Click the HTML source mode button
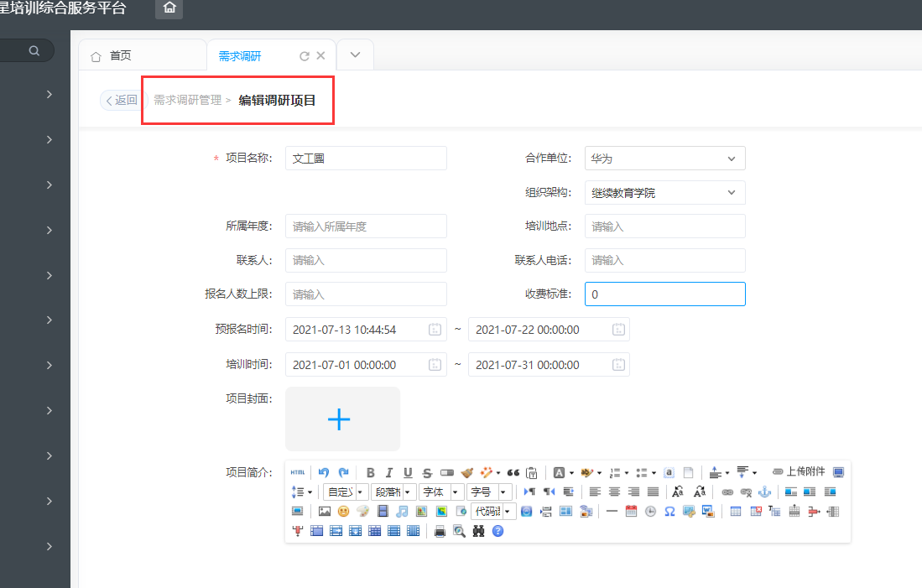This screenshot has width=922, height=588. (298, 472)
